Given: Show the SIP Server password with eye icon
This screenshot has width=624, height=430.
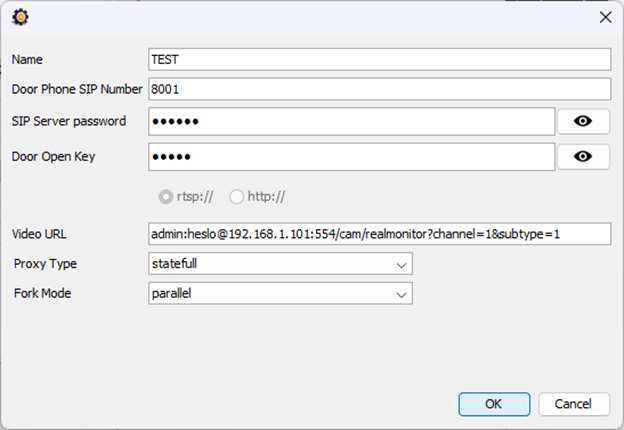Looking at the screenshot, I should point(583,121).
